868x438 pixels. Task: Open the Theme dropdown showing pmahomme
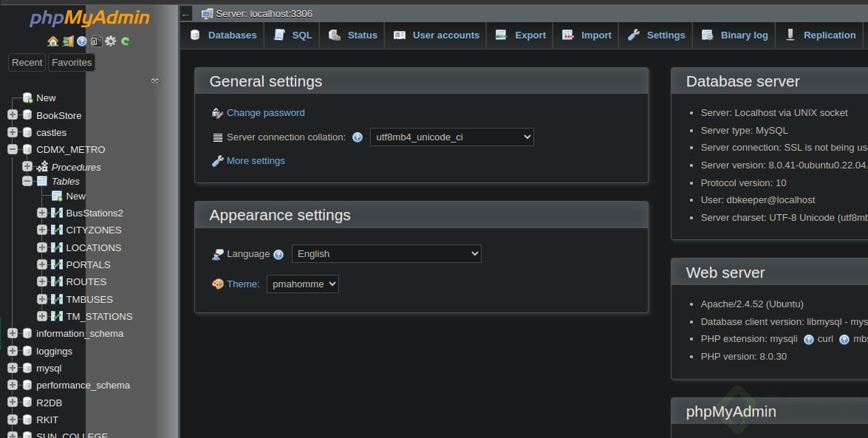(x=302, y=284)
